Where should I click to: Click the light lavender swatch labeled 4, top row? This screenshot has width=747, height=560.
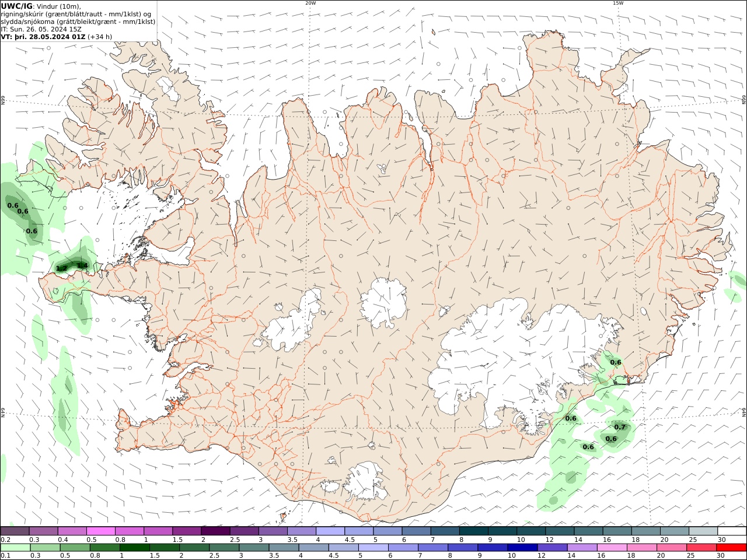click(330, 531)
